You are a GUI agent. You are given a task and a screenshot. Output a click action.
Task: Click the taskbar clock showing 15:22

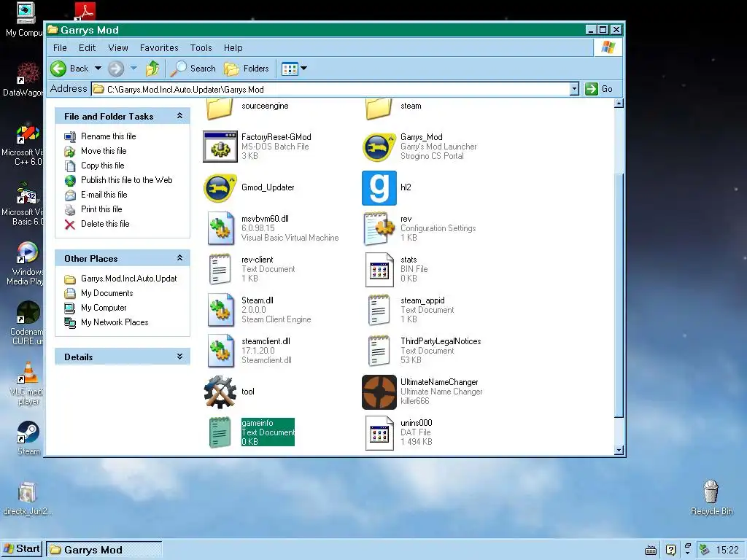tap(727, 550)
